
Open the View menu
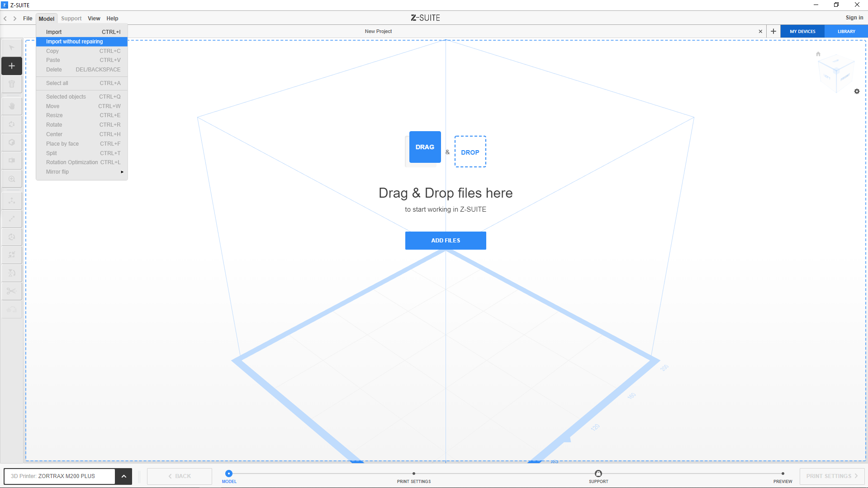[94, 19]
